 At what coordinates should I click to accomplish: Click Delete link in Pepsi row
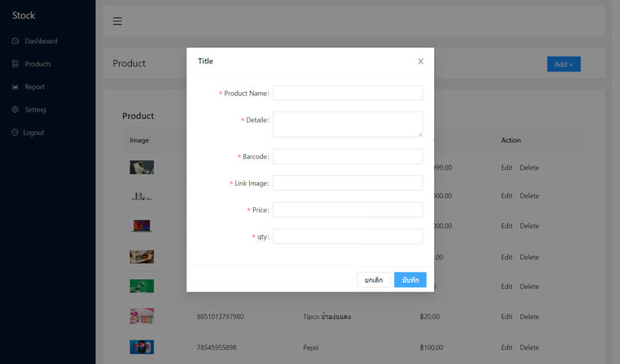tap(529, 347)
